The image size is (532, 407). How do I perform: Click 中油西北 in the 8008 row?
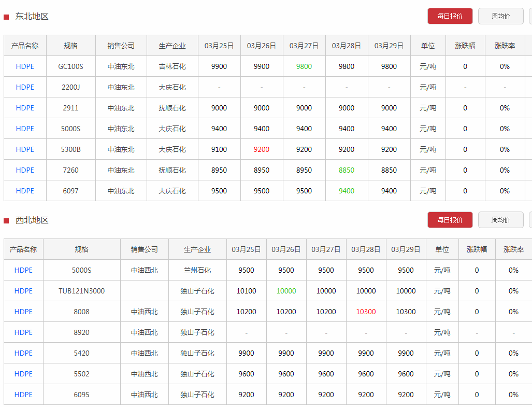pyautogui.click(x=145, y=312)
